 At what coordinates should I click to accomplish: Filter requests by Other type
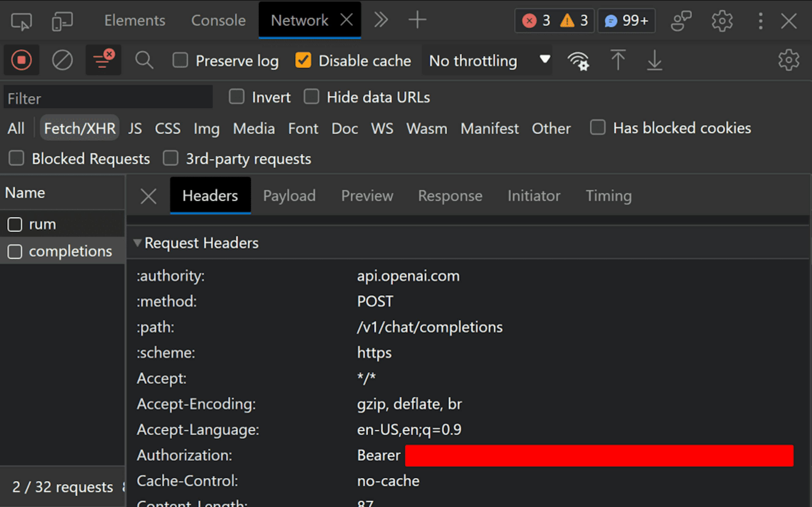tap(551, 128)
